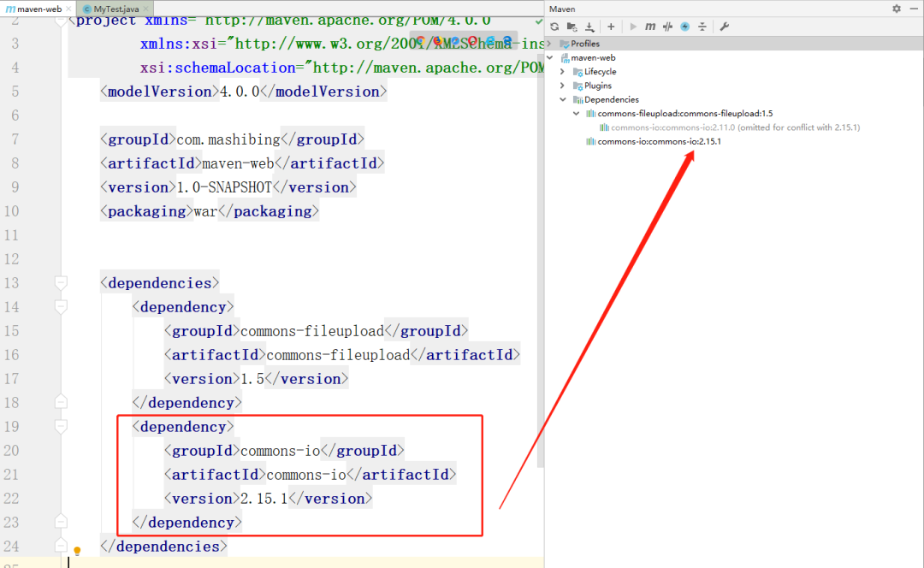This screenshot has height=568, width=924.
Task: Expand the Profiles node
Action: pyautogui.click(x=549, y=44)
